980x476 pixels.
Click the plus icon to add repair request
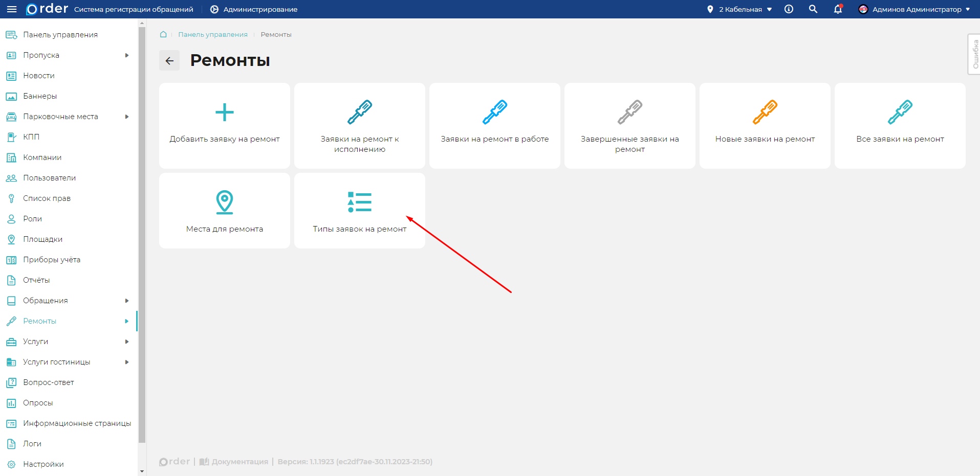pos(224,112)
